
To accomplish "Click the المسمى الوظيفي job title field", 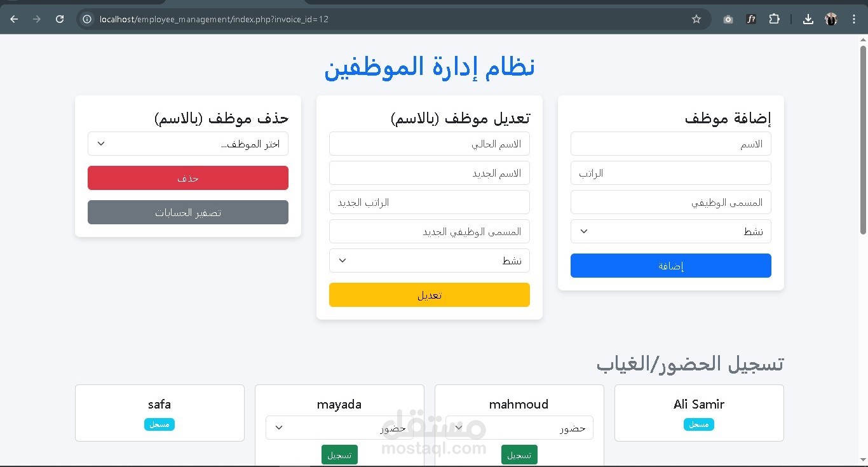I will pos(671,202).
